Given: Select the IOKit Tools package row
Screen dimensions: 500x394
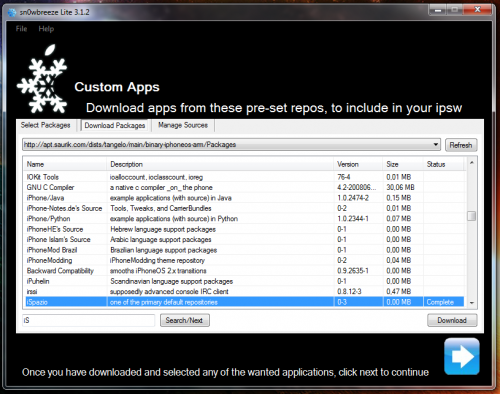Looking at the screenshot, I should [x=245, y=177].
